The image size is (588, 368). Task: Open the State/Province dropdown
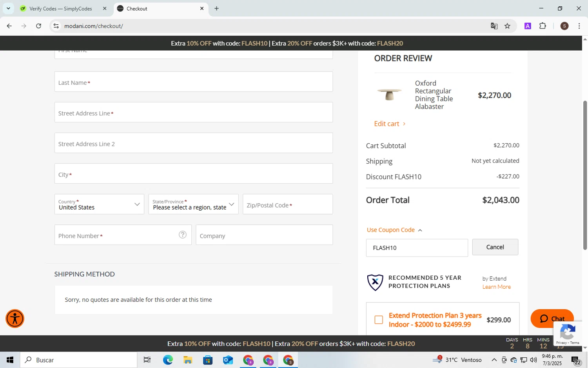[193, 204]
